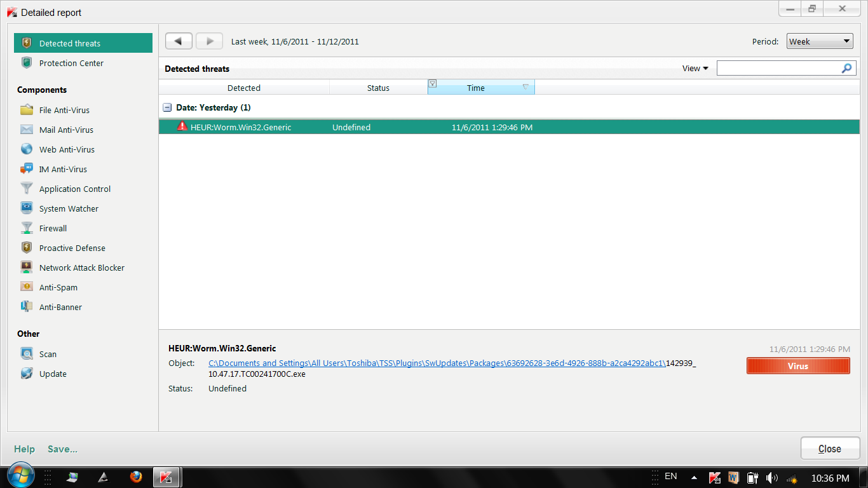Close the Detailed report window
The width and height of the screenshot is (868, 488).
pos(830,449)
